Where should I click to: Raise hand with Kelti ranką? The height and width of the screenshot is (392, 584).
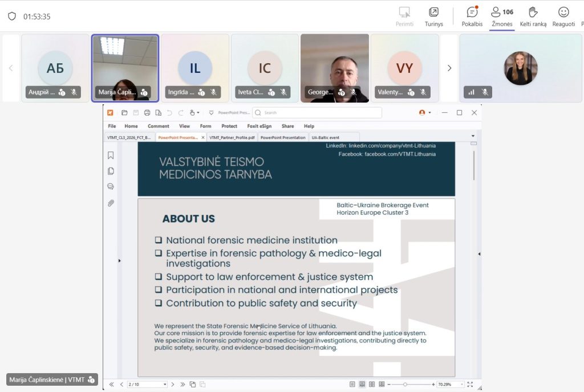533,16
